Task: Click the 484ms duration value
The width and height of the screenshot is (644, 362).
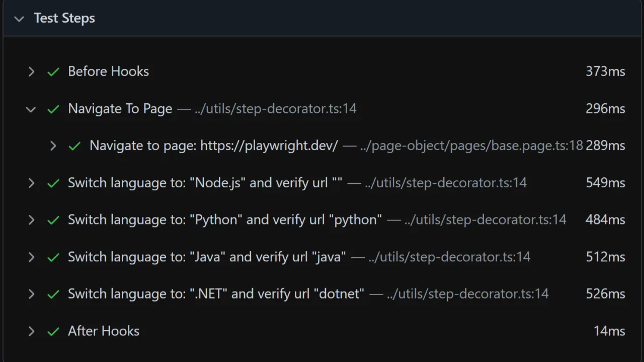Action: [605, 220]
